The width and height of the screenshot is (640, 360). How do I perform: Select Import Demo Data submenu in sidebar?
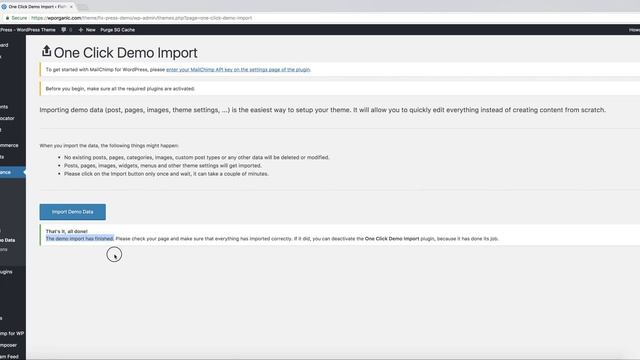point(8,240)
